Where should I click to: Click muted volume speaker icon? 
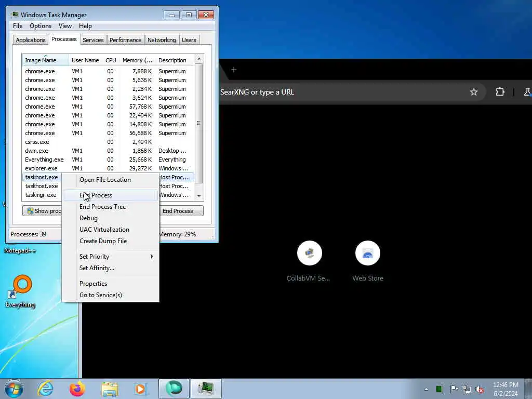pos(480,389)
